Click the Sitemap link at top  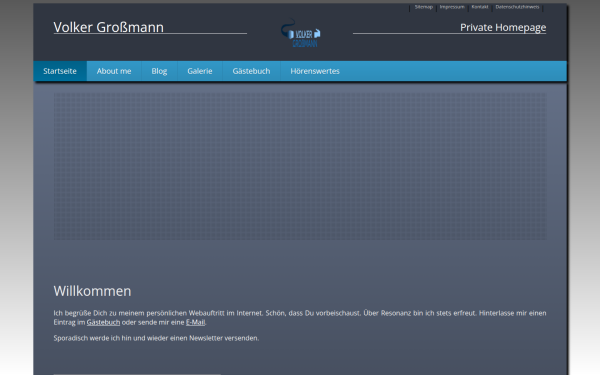(424, 7)
